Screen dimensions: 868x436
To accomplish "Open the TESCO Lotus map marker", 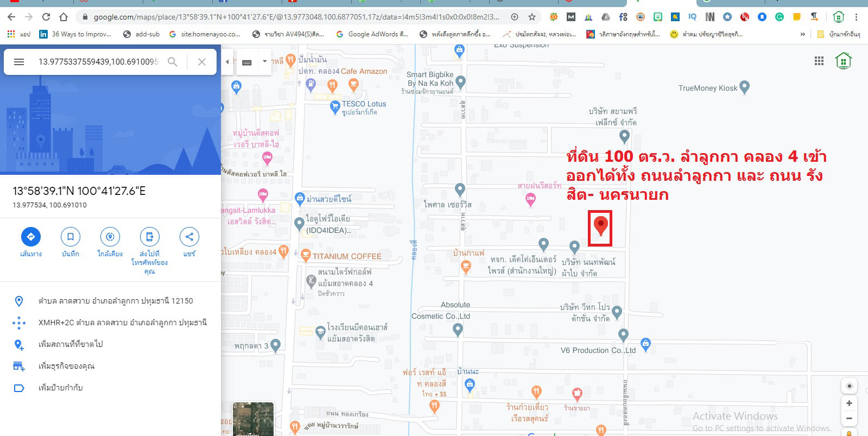I will pos(335,107).
